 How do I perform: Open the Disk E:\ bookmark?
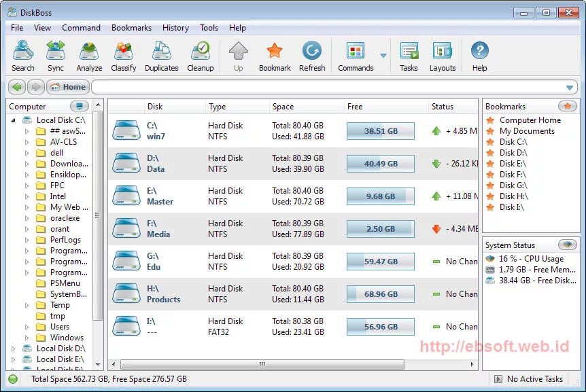pyautogui.click(x=513, y=164)
